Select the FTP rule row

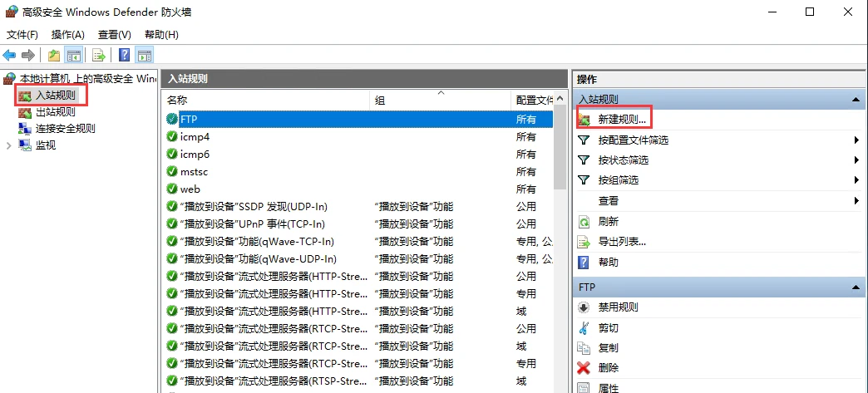358,119
